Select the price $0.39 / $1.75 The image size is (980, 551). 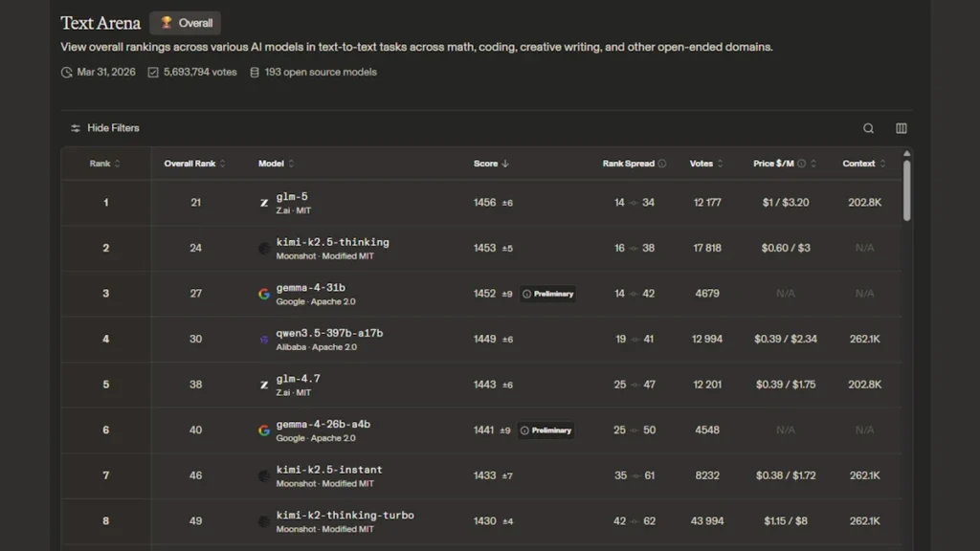(x=786, y=385)
